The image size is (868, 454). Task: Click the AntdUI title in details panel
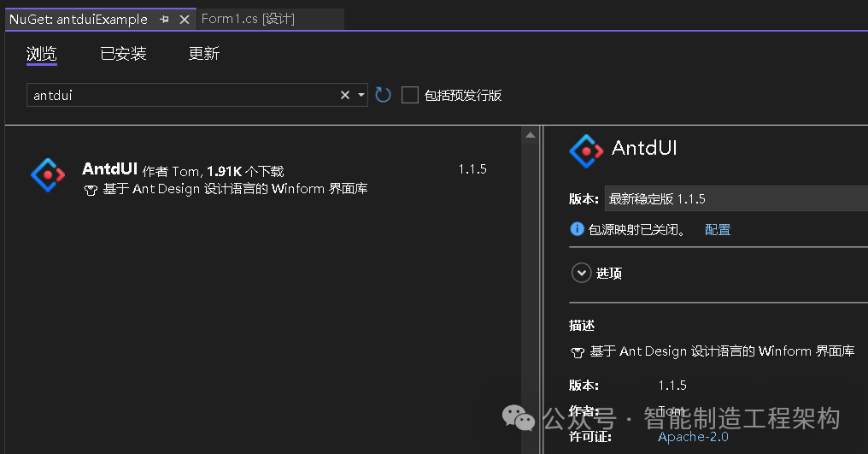pyautogui.click(x=644, y=148)
